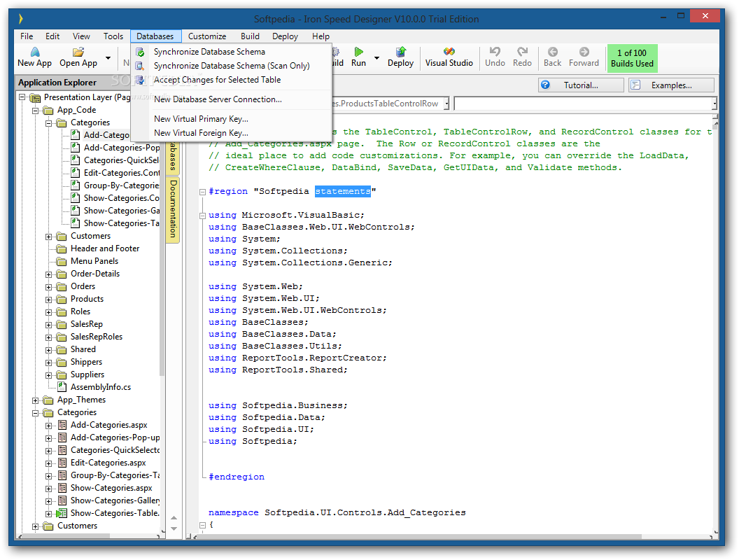Collapse the App_Code folder node
This screenshot has width=739, height=560.
point(36,111)
